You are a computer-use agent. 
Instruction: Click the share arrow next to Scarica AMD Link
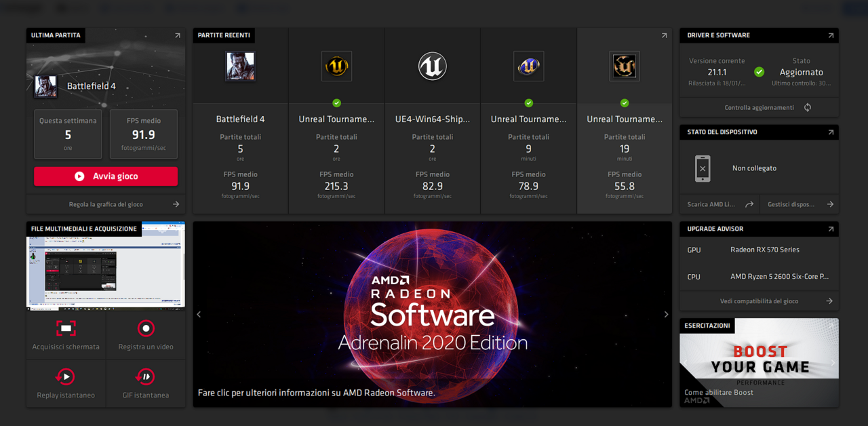pyautogui.click(x=749, y=204)
